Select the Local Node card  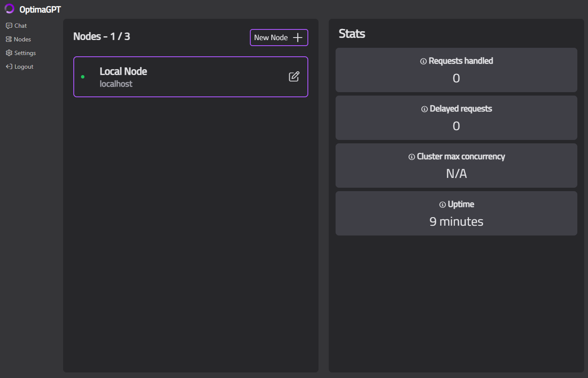click(191, 77)
